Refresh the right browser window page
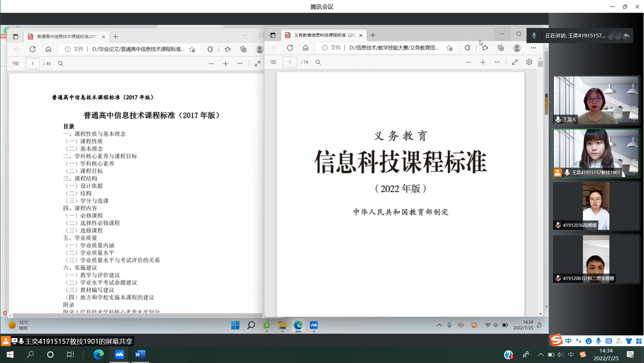Image resolution: width=644 pixels, height=363 pixels. (x=290, y=48)
